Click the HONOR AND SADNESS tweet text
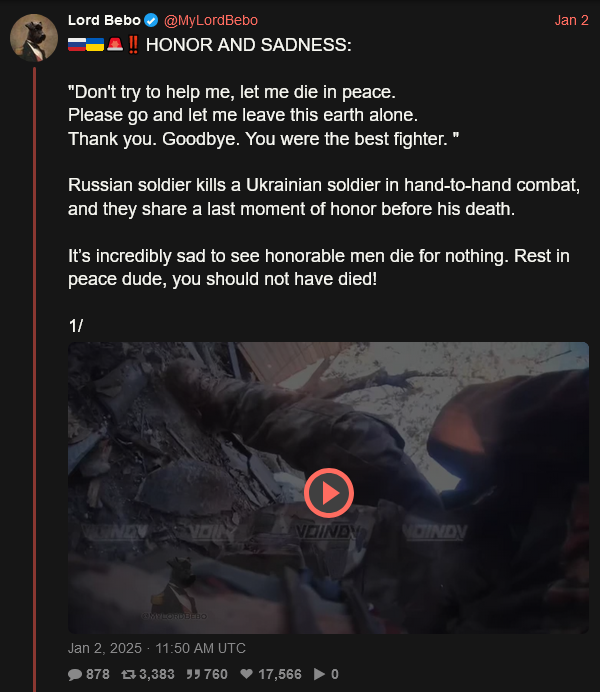The image size is (600, 692). coord(249,45)
